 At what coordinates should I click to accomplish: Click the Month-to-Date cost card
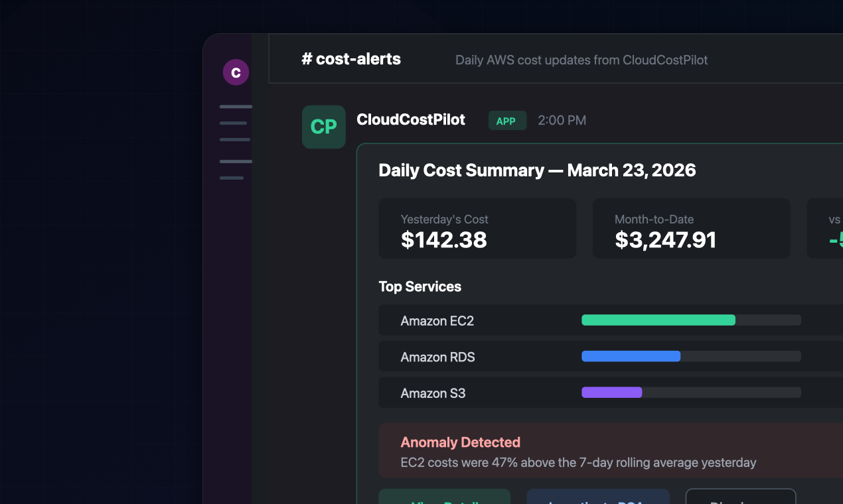click(x=691, y=228)
